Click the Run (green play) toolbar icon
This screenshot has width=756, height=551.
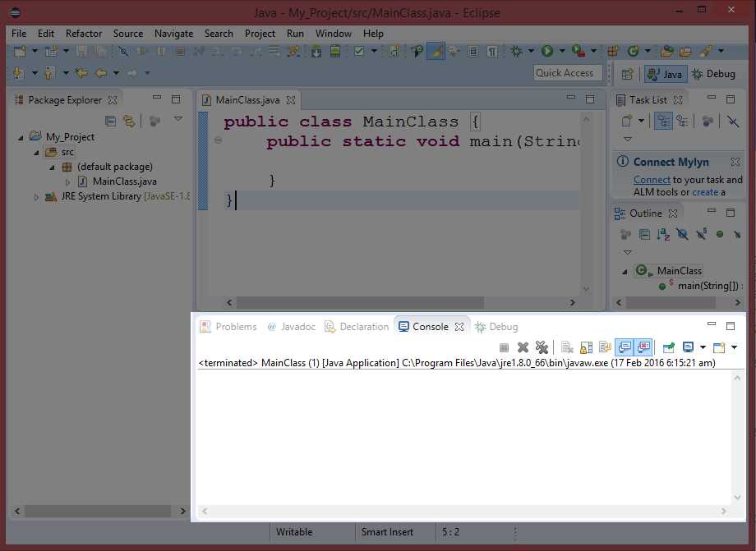pyautogui.click(x=547, y=51)
